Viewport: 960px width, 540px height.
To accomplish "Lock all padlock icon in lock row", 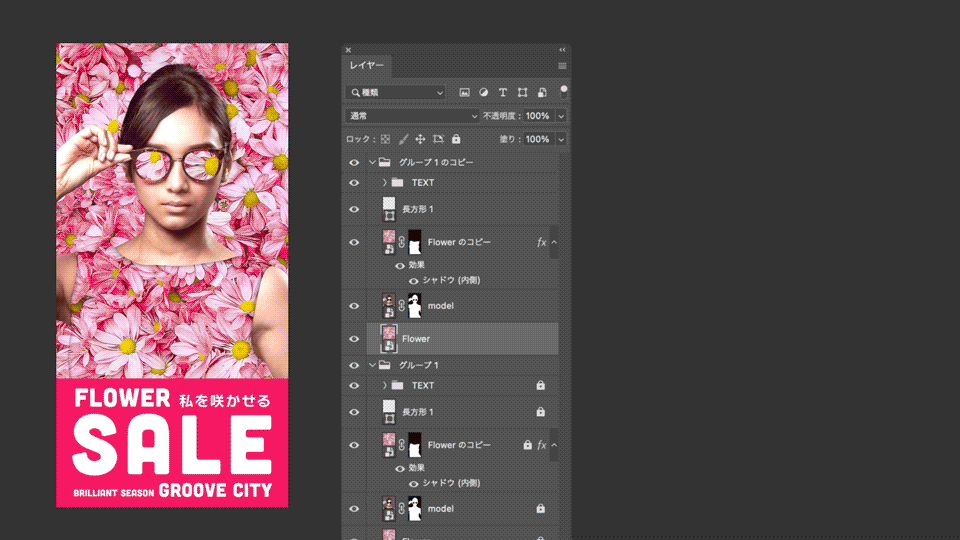I will coord(456,140).
